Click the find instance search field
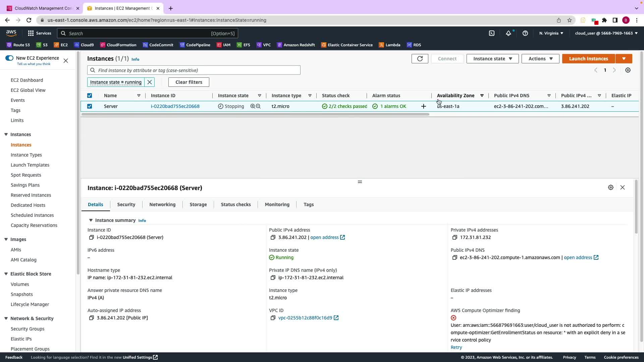 [198, 70]
